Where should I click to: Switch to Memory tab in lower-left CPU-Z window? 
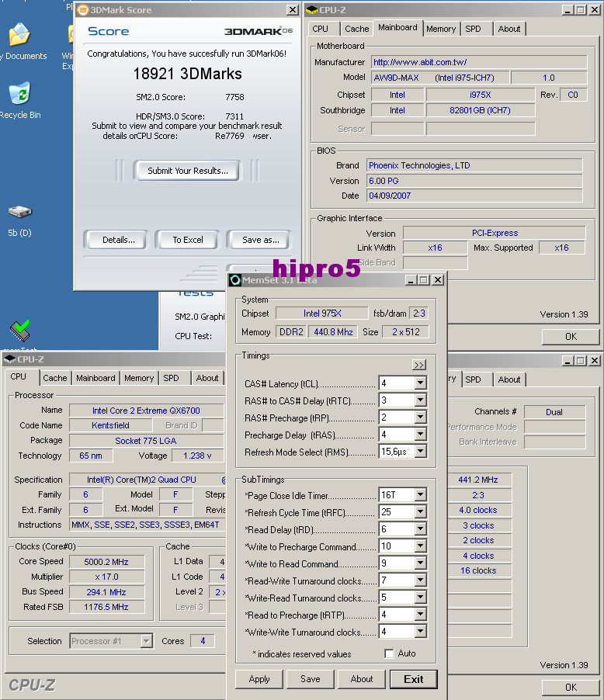tap(139, 378)
